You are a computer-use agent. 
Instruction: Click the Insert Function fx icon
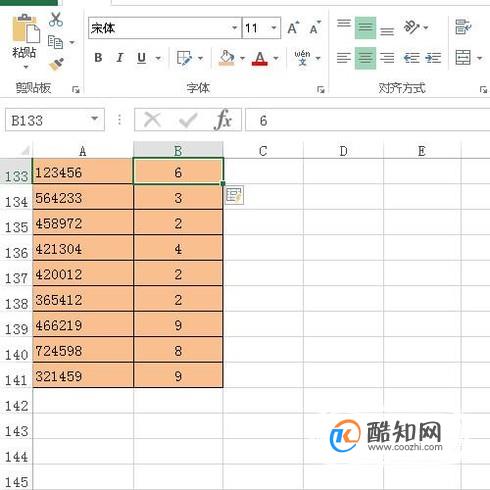(x=223, y=120)
